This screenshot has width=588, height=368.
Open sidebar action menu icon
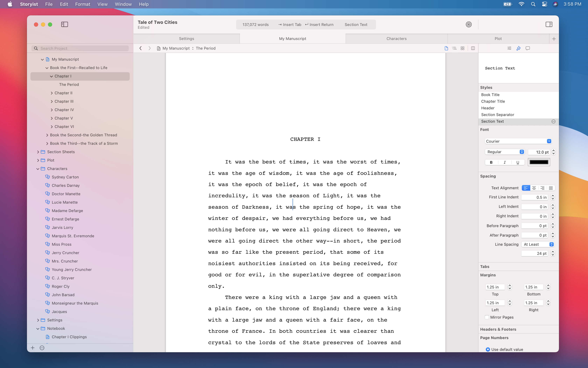(x=42, y=348)
